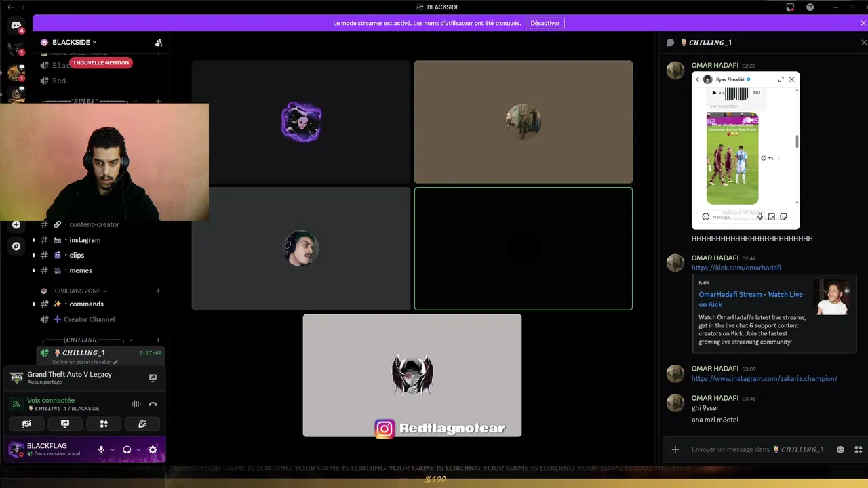Screen dimensions: 868x488
Task: Click the ana mzl m3etel message
Action: tap(715, 420)
